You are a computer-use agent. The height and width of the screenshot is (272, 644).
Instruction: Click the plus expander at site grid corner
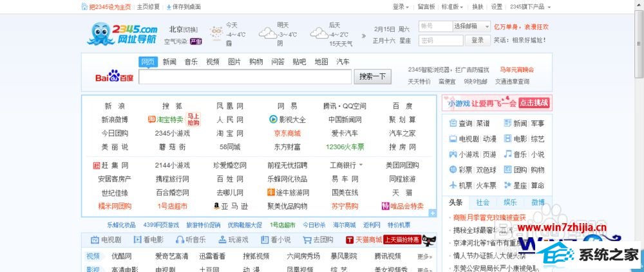(x=432, y=213)
